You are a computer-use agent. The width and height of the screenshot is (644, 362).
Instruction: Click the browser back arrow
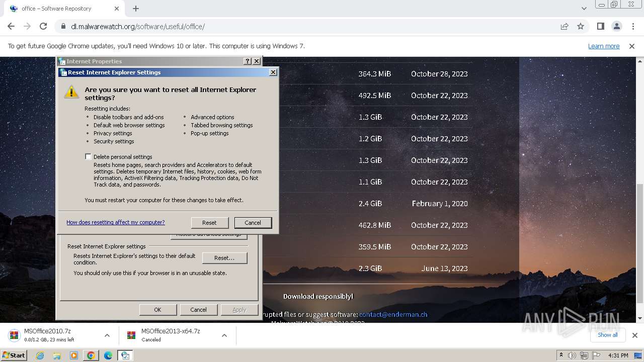pyautogui.click(x=11, y=26)
